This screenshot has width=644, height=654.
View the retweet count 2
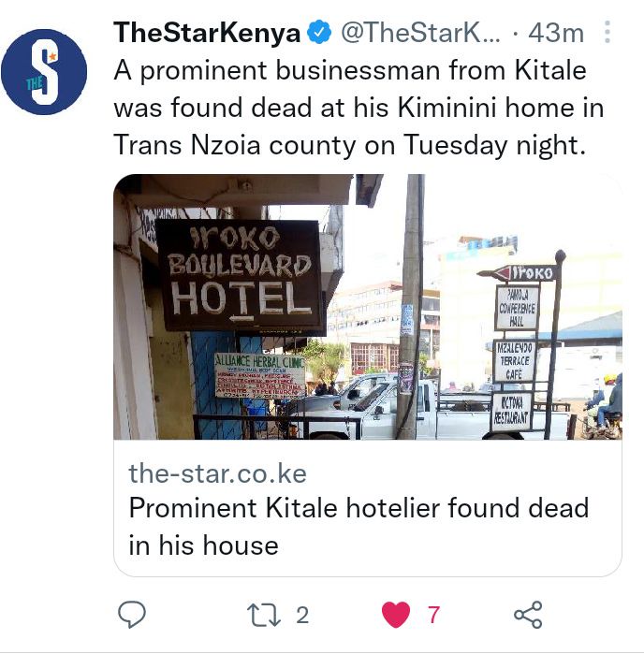(x=302, y=615)
